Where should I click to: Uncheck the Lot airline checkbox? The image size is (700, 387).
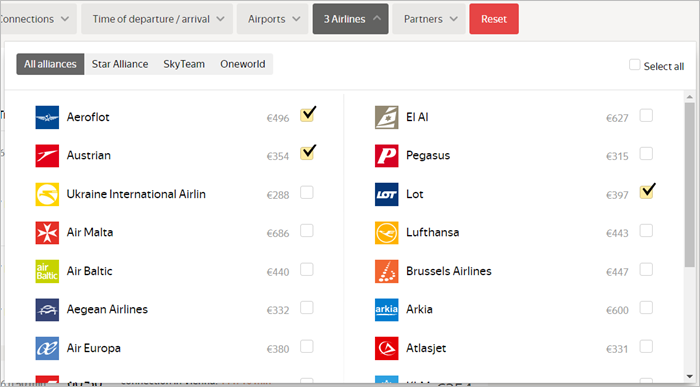646,192
